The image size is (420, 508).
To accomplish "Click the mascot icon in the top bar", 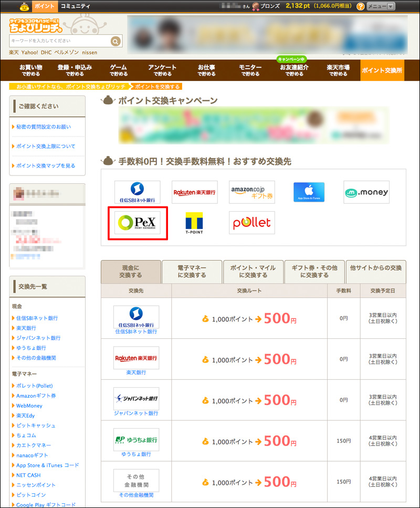I will pos(24,6).
